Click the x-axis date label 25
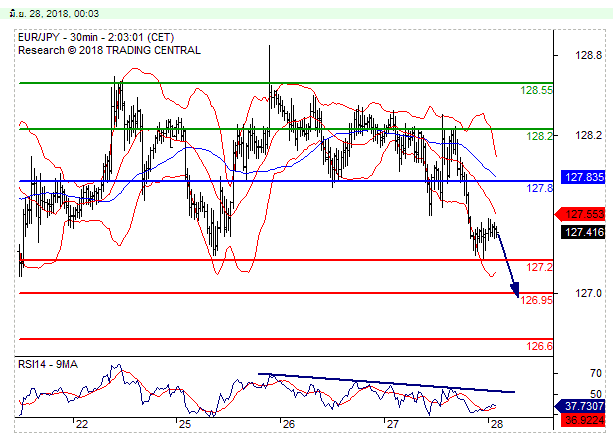613x441 pixels. click(185, 425)
